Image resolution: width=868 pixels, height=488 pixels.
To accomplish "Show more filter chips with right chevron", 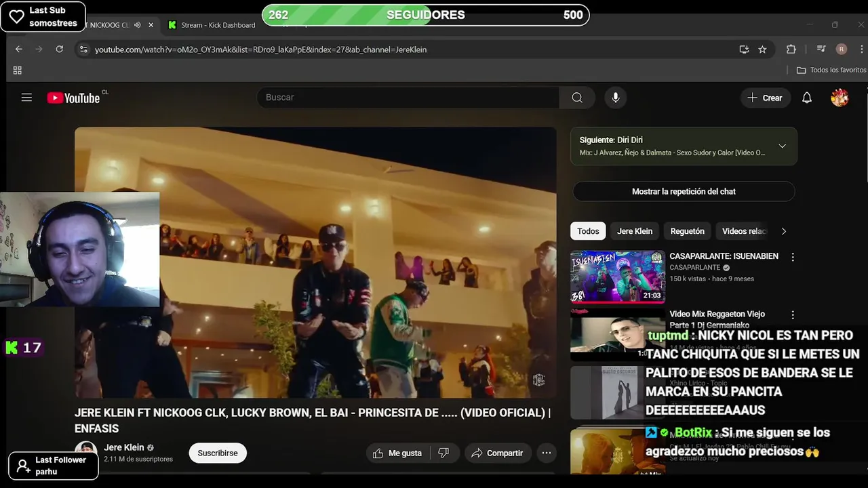I will (x=783, y=231).
